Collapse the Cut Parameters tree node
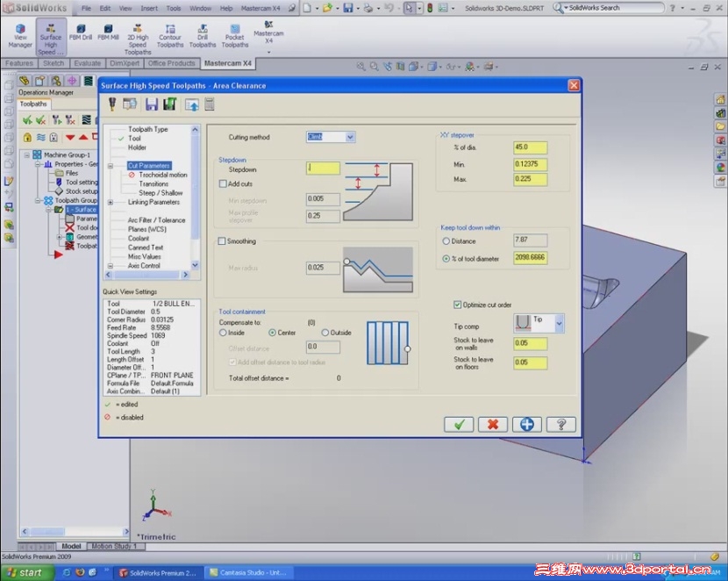Screen dimensions: 728x581 coord(111,166)
